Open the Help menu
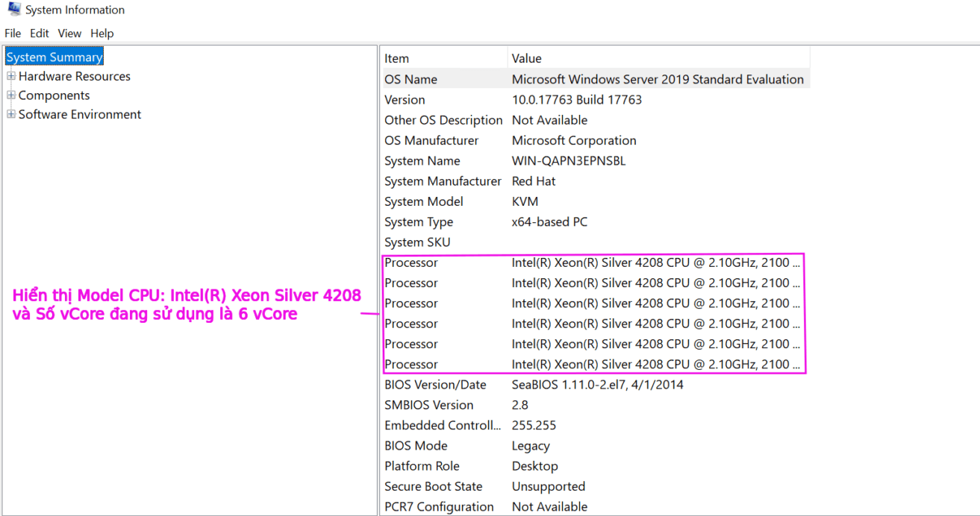980x516 pixels. (102, 33)
